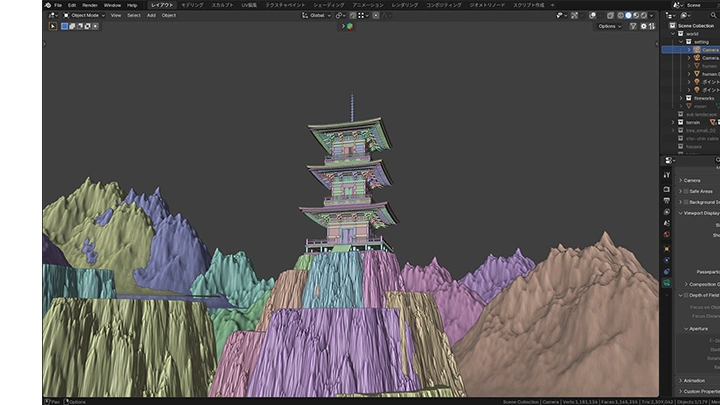The height and width of the screenshot is (405, 720).
Task: Open the Render properties tab icon
Action: [667, 188]
